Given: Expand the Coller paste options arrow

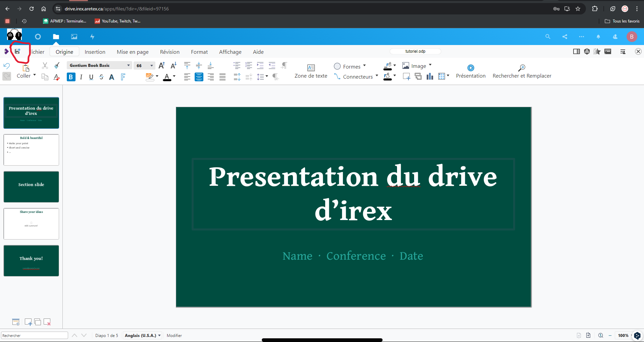Looking at the screenshot, I should (x=34, y=75).
